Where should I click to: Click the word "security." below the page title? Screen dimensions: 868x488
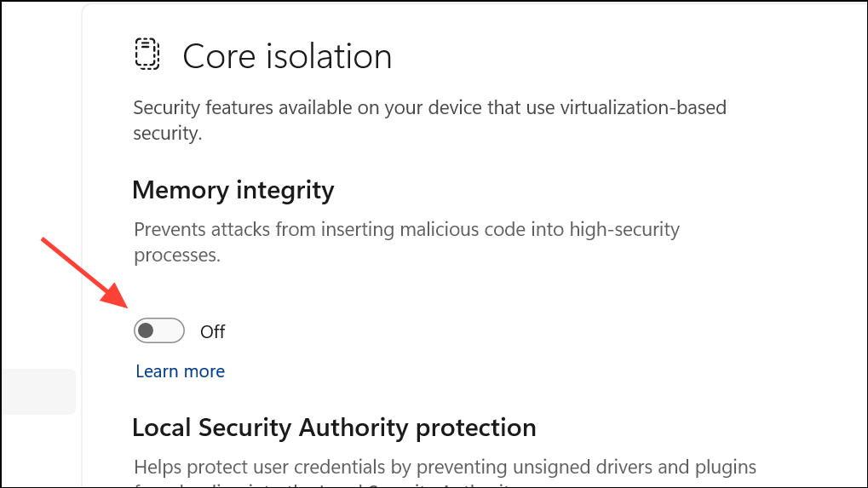coord(167,134)
